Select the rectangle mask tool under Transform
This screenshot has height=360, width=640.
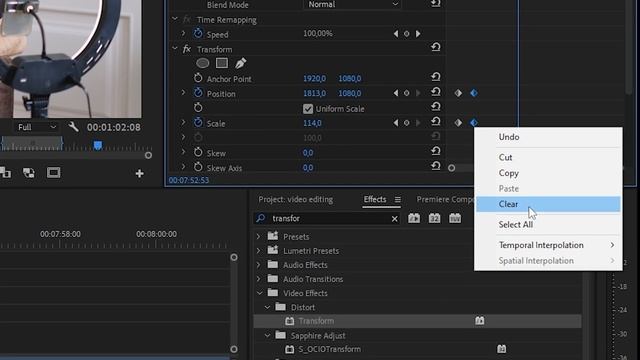222,63
